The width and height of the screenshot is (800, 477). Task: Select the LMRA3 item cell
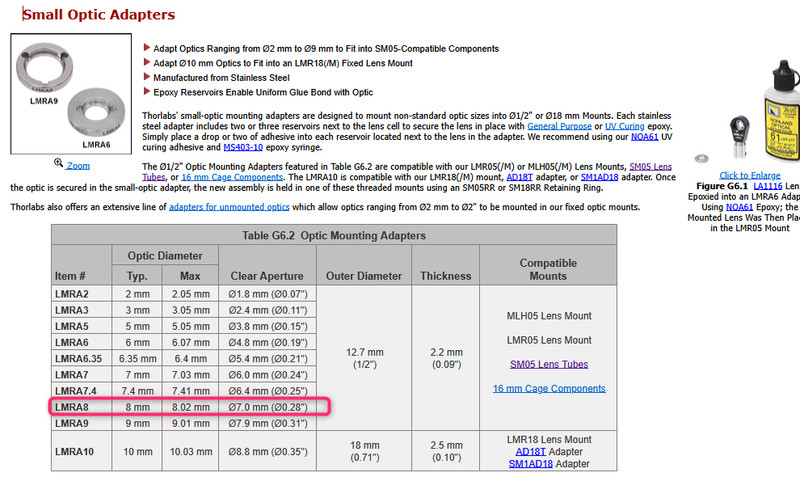[x=82, y=310]
